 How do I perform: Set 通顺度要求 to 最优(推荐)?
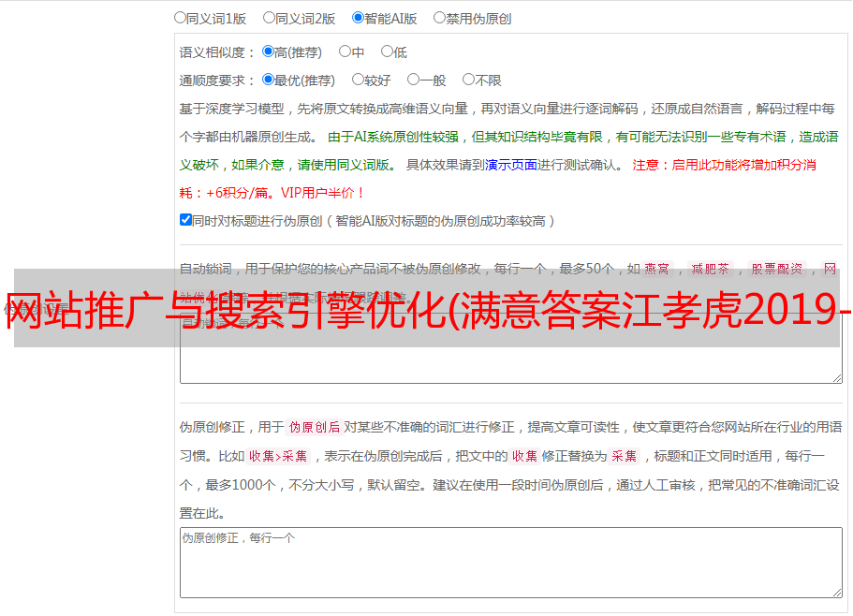click(x=268, y=80)
